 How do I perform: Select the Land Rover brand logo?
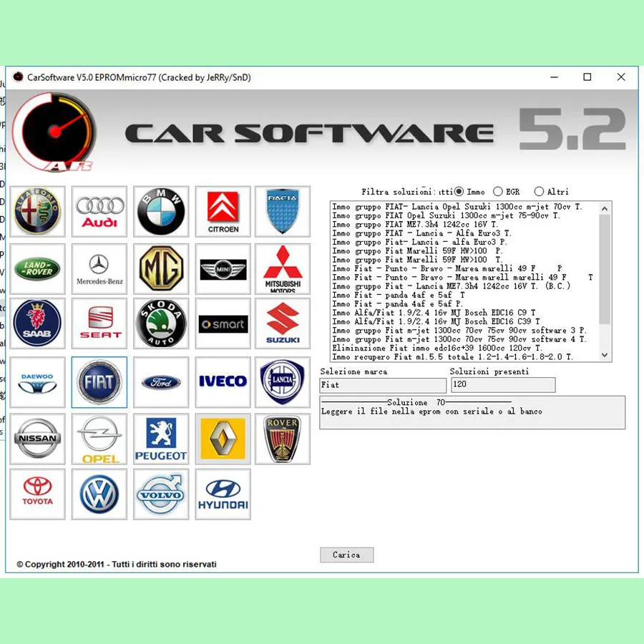click(x=37, y=269)
